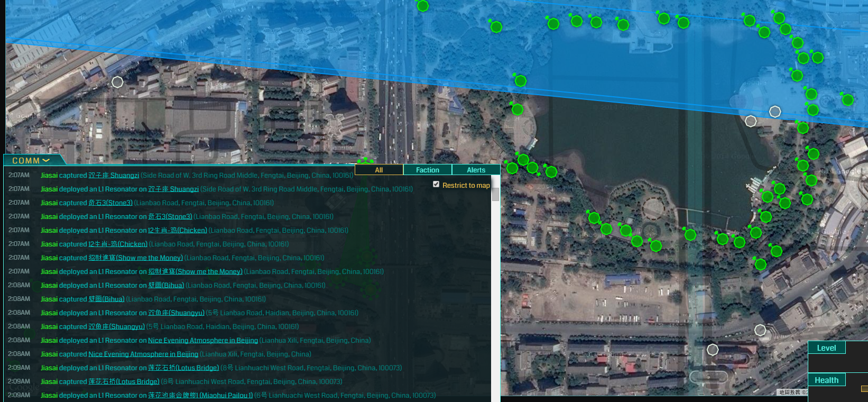
Task: Open Nice Evening Atmosphere link in the captured row
Action: tap(143, 354)
